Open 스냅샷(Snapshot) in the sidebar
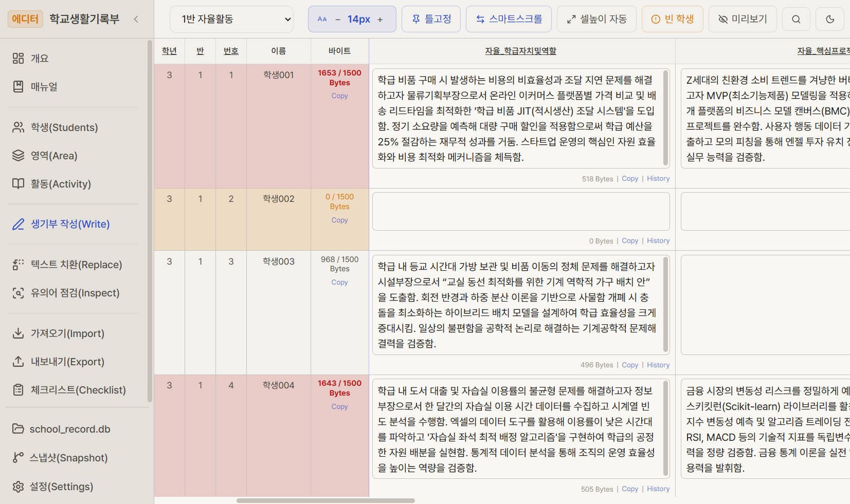The width and height of the screenshot is (850, 504). pos(61,458)
